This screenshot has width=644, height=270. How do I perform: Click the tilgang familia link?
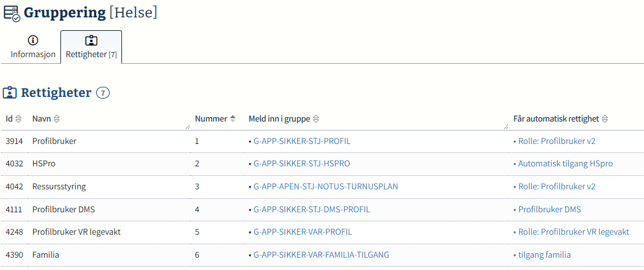(x=544, y=255)
